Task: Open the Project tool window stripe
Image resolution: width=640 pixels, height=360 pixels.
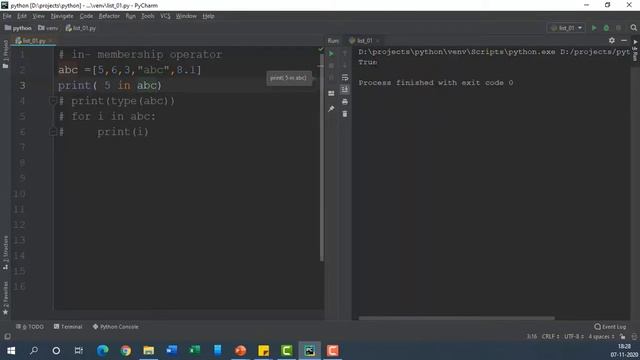Action: click(5, 54)
